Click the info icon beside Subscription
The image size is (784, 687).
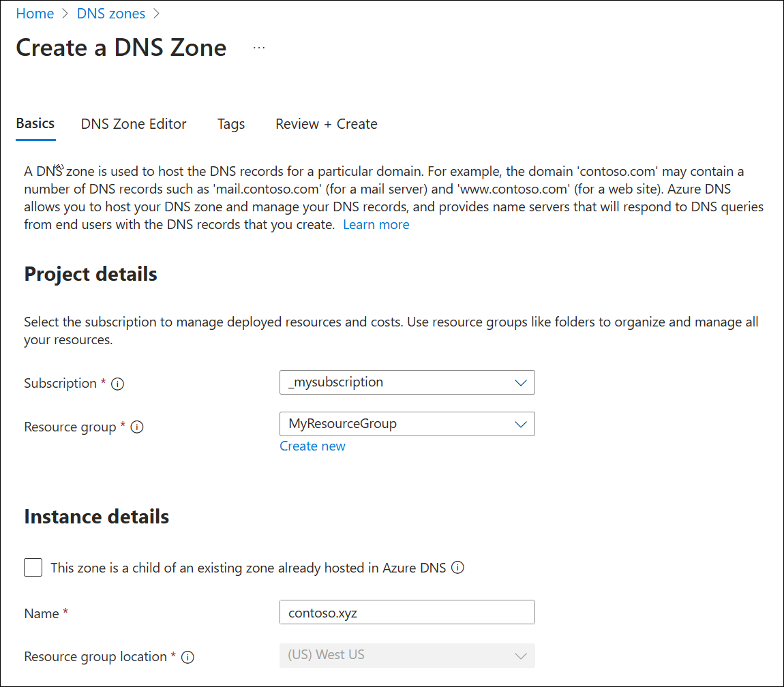click(x=118, y=384)
